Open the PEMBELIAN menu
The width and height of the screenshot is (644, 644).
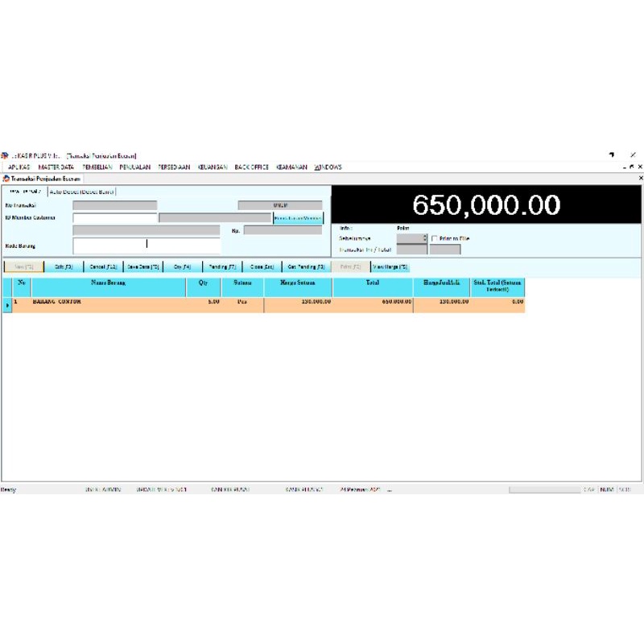[97, 167]
